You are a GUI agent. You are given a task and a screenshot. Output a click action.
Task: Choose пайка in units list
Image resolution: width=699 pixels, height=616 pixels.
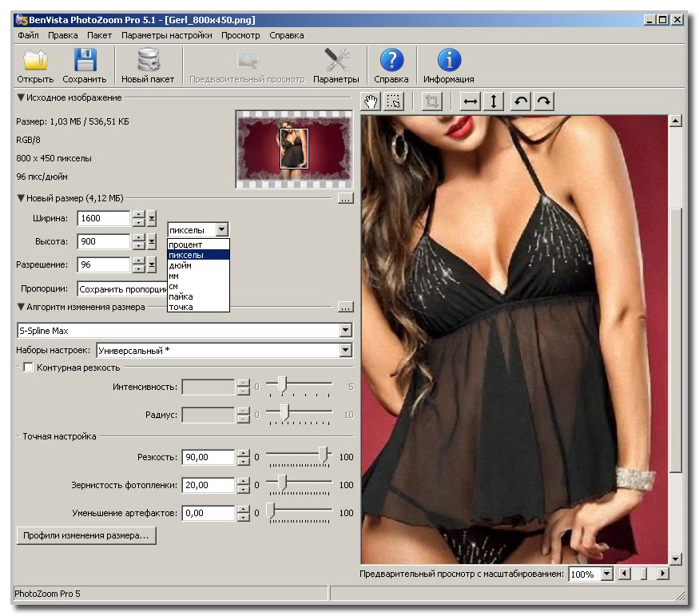tap(198, 296)
